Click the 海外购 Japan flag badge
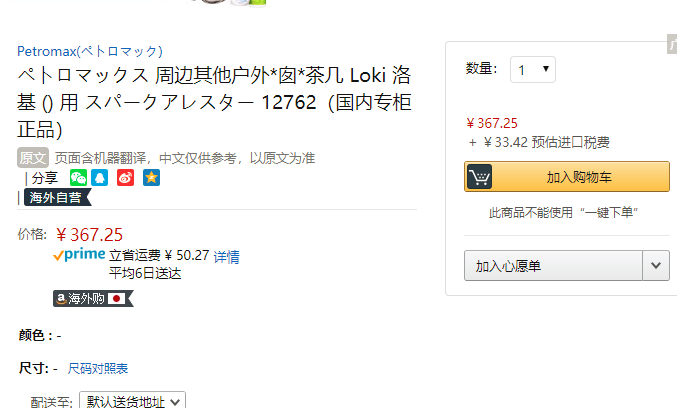This screenshot has width=677, height=408. tap(93, 298)
